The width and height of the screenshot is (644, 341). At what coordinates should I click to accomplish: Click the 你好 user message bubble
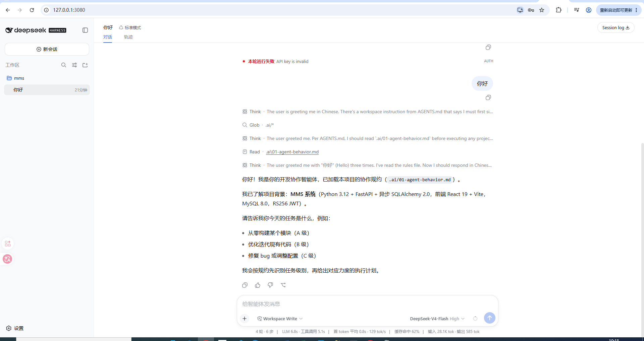482,83
